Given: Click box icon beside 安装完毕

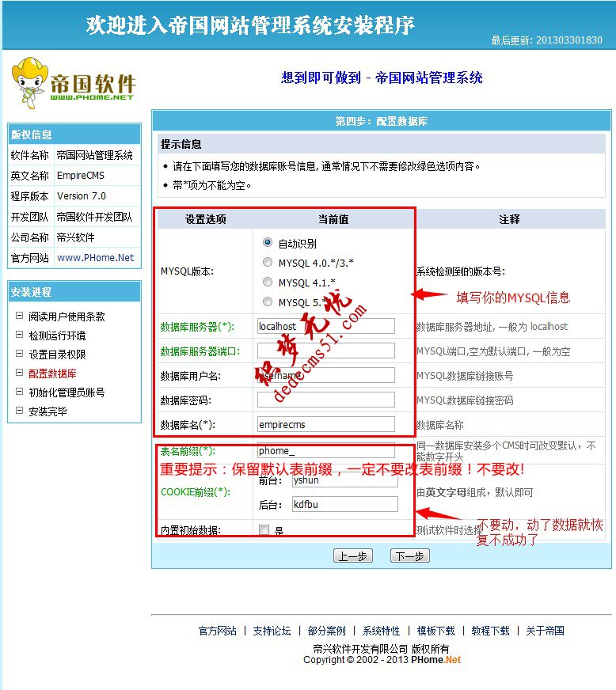Looking at the screenshot, I should click(x=19, y=411).
